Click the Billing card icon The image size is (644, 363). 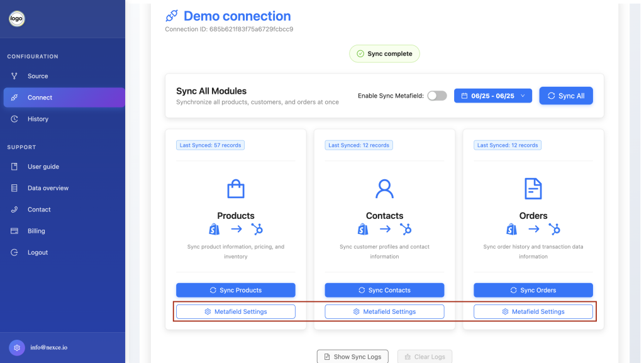[14, 231]
